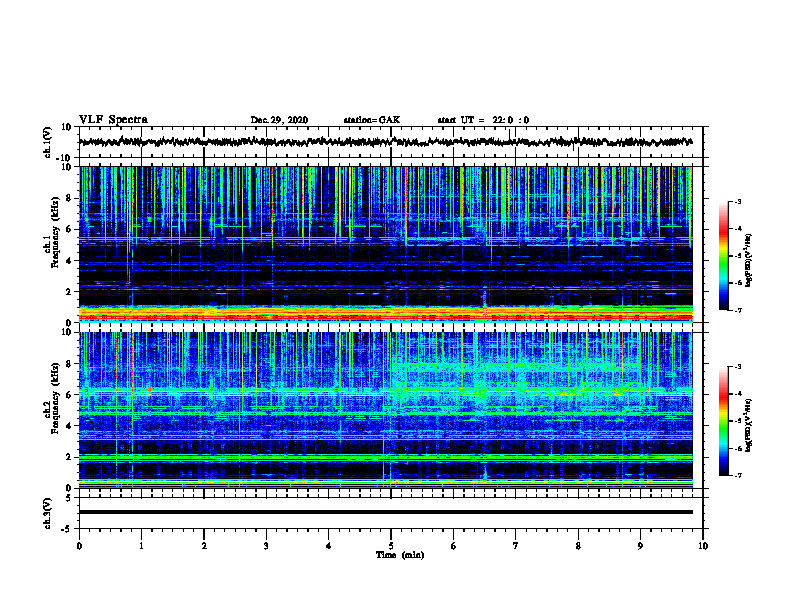
Task: Click the "start UT = 22: 0 : 0" text
Action: pos(483,120)
